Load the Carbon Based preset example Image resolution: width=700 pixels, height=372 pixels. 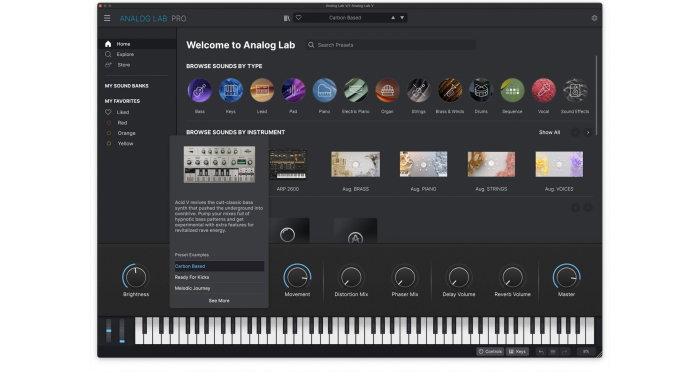[219, 266]
